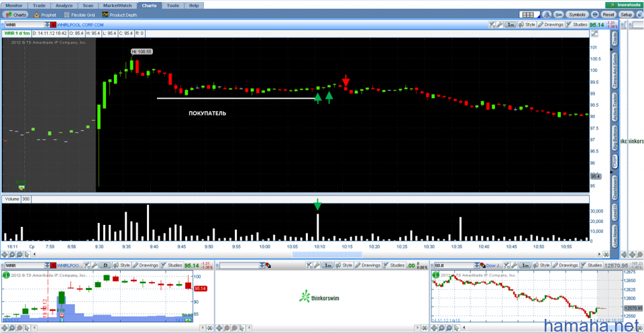Screen dimensions: 644x333
Task: Expand the main chart symbol dropdown arrow
Action: coord(46,25)
